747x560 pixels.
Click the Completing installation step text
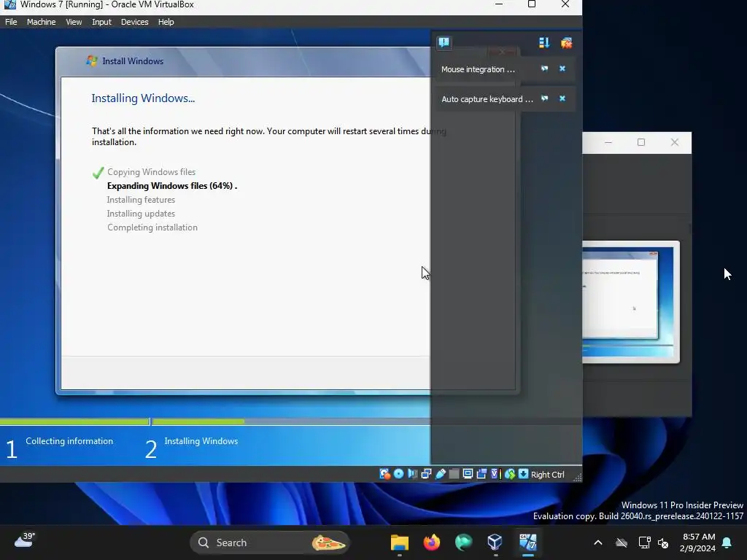pyautogui.click(x=152, y=227)
